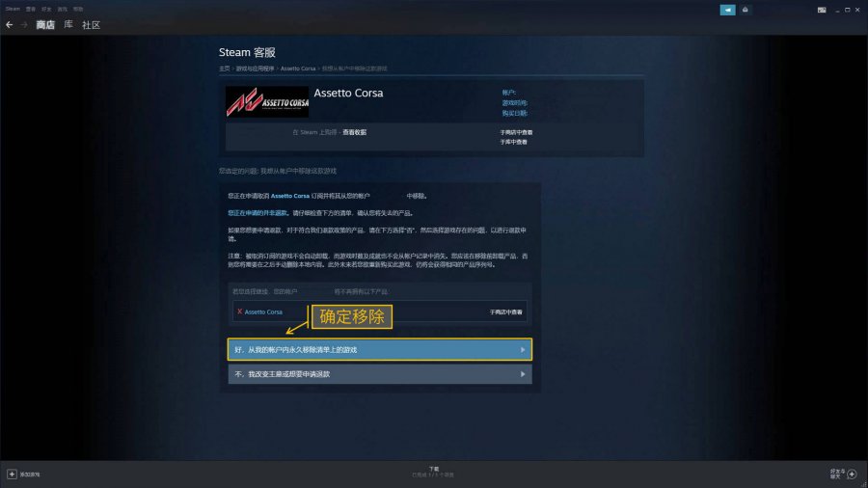The height and width of the screenshot is (488, 868).
Task: Switch to the 库 tab
Action: [x=68, y=25]
